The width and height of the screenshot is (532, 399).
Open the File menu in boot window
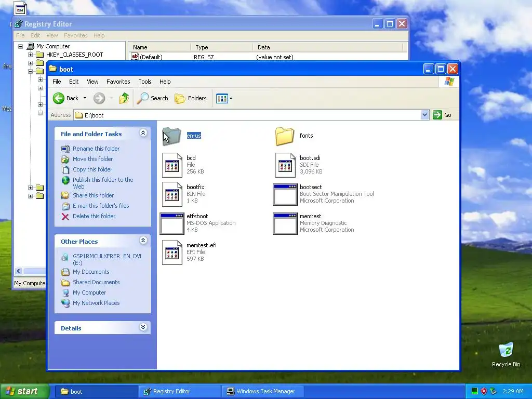pyautogui.click(x=57, y=82)
